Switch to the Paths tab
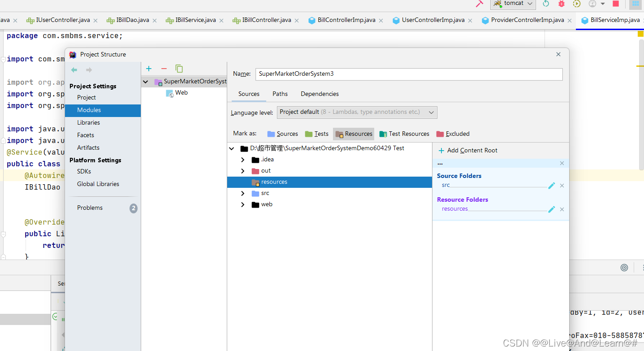 point(280,94)
